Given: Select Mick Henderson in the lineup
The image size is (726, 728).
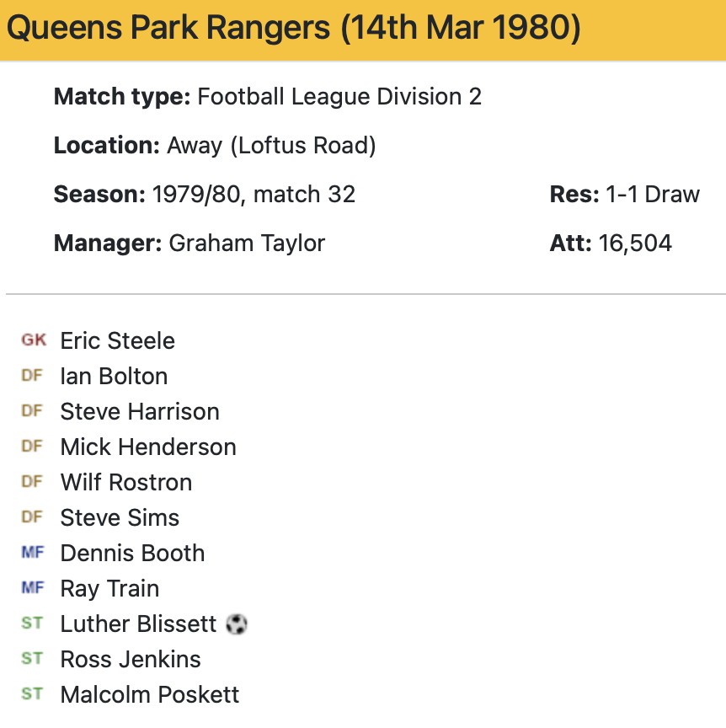Looking at the screenshot, I should coord(148,447).
